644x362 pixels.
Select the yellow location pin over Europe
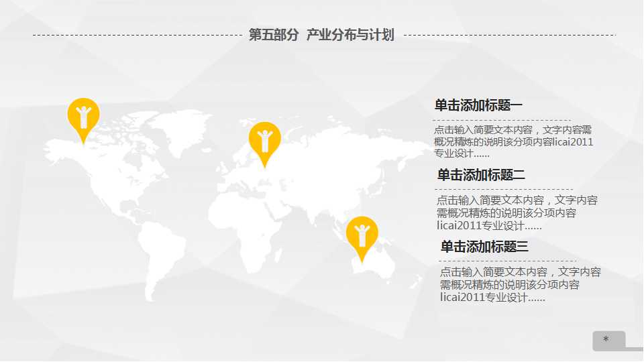(x=264, y=141)
